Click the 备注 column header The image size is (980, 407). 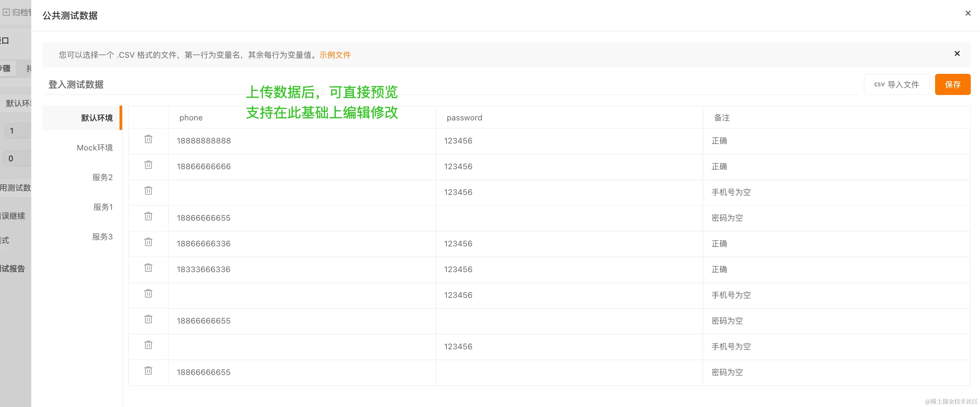722,118
